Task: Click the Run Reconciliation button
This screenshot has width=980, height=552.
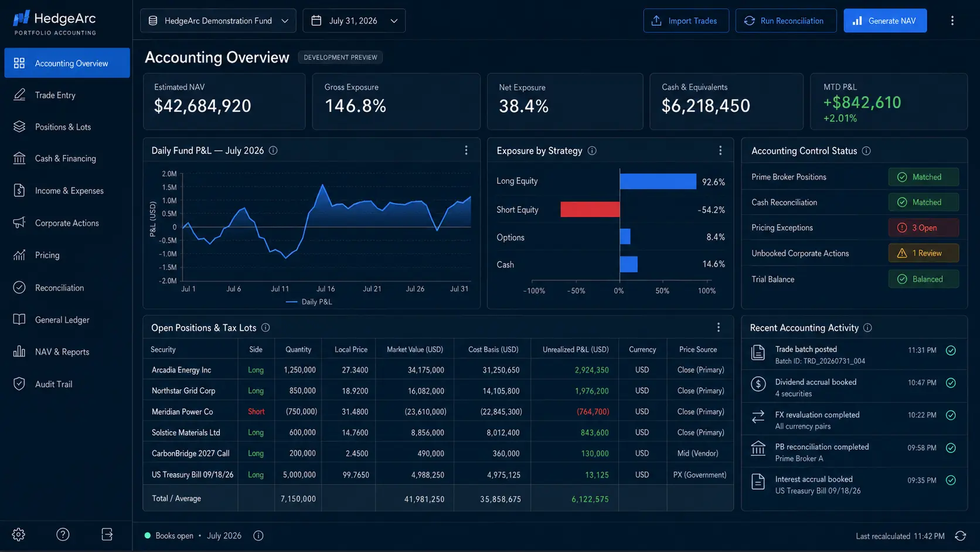Action: (x=786, y=21)
